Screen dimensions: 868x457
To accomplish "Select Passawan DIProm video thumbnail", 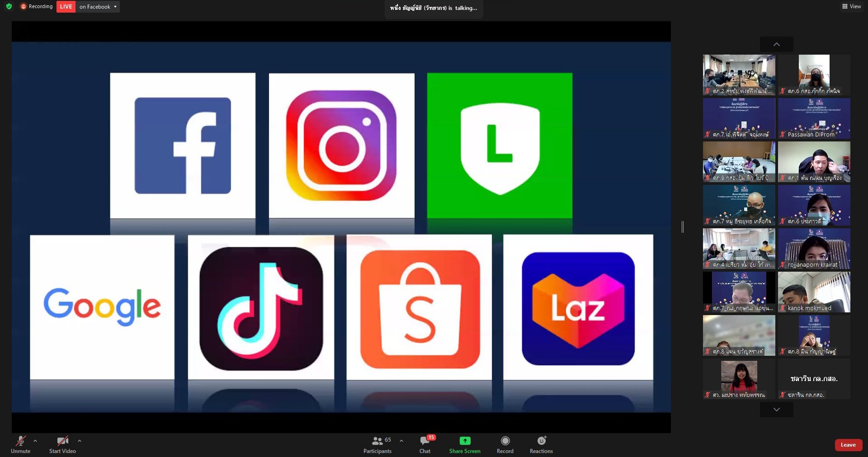I will (814, 118).
